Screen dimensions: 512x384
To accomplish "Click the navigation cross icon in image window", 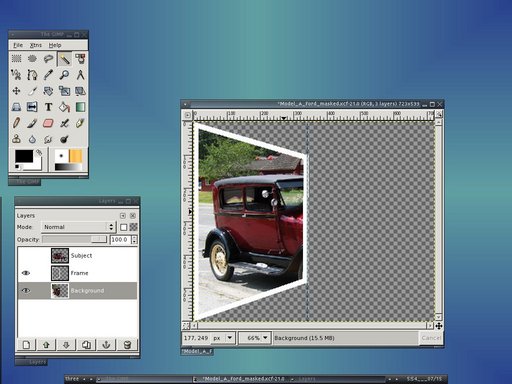I will (x=439, y=326).
